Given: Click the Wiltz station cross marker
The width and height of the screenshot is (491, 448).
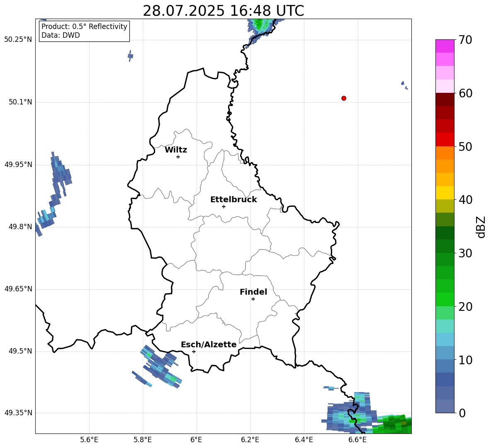Looking at the screenshot, I should (178, 157).
